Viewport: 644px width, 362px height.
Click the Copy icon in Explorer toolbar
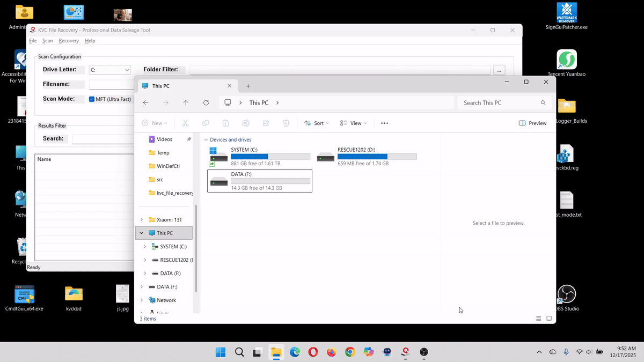tap(206, 123)
